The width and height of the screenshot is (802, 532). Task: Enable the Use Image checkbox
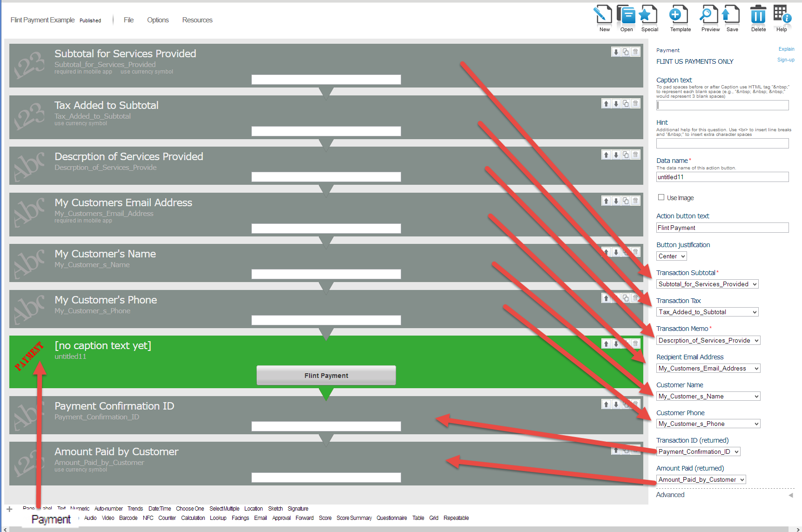pyautogui.click(x=661, y=197)
